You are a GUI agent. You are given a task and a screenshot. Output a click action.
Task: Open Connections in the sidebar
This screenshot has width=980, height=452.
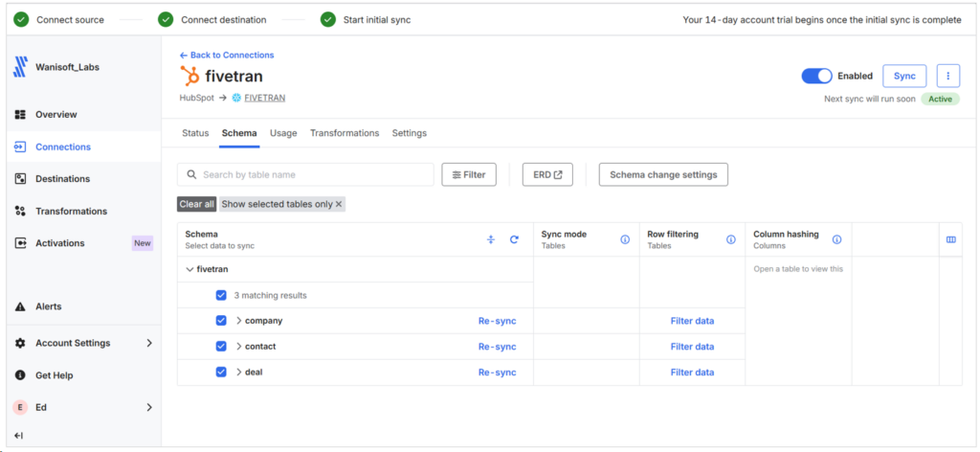(x=84, y=147)
